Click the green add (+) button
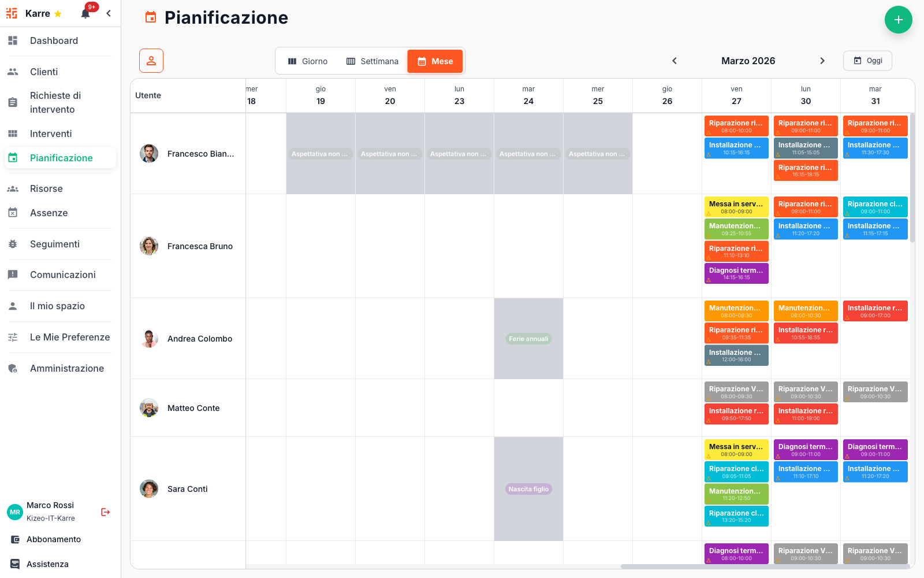This screenshot has width=924, height=578. click(898, 20)
